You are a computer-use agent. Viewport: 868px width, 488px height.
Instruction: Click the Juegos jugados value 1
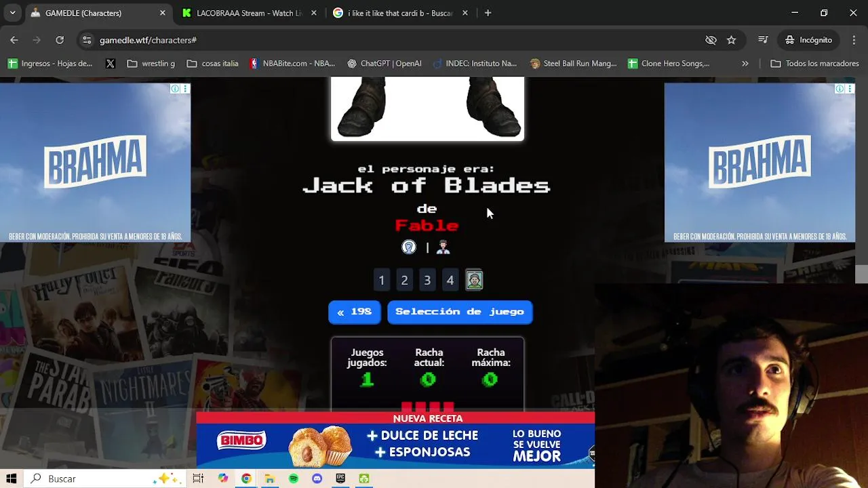click(x=367, y=380)
